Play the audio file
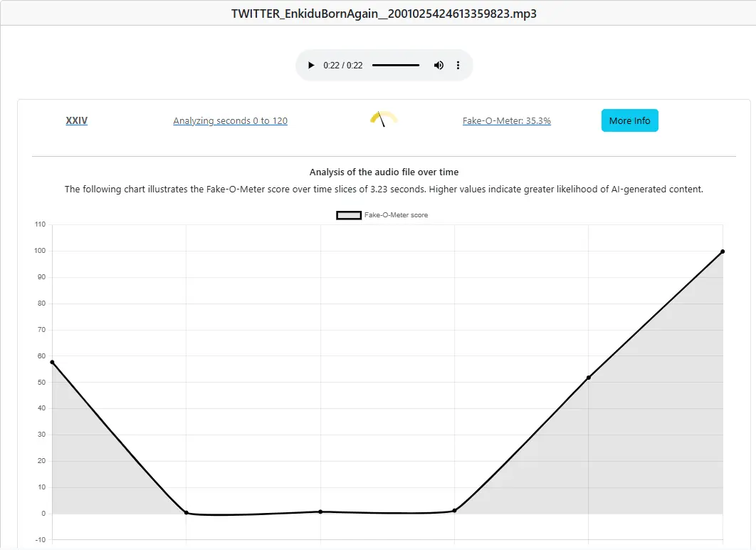The image size is (756, 550). point(311,66)
